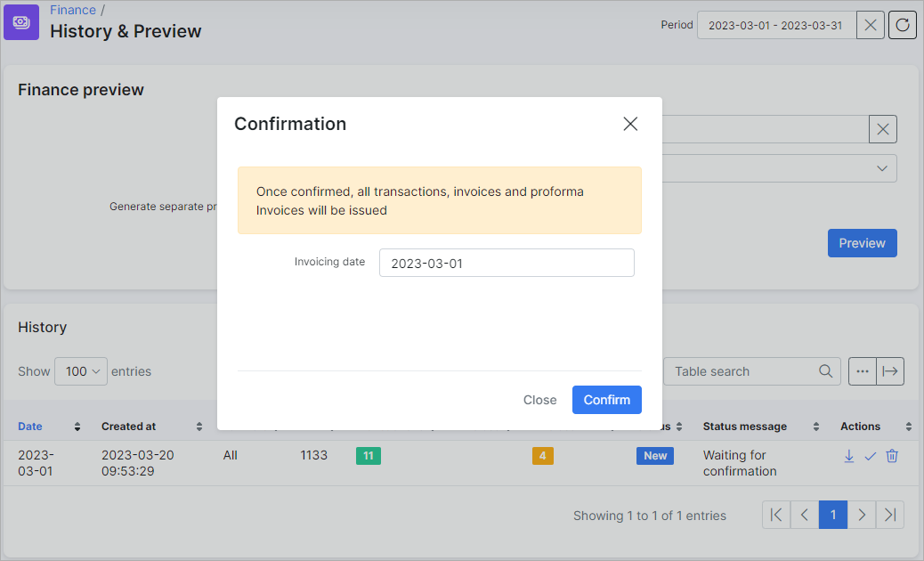Confirm the entry using the checkmark action icon
This screenshot has width=924, height=561.
pyautogui.click(x=871, y=456)
